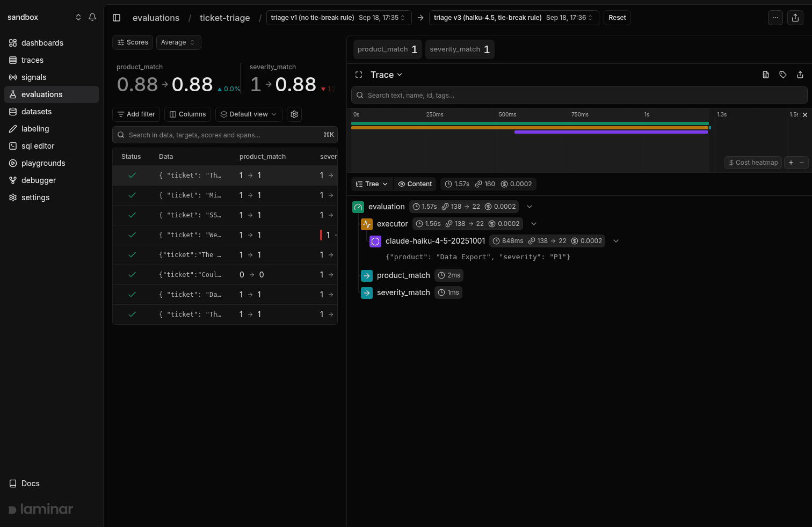
Task: Click the evaluations breadcrumb link
Action: point(156,18)
